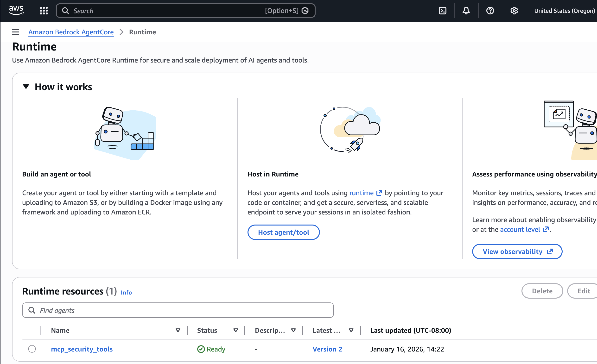Click the View observability button

517,251
